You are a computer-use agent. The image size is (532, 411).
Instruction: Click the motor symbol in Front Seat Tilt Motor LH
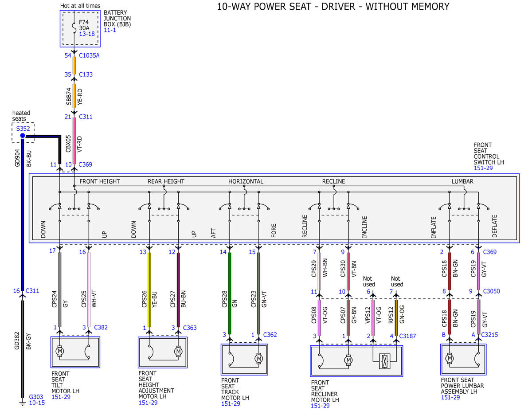(59, 351)
